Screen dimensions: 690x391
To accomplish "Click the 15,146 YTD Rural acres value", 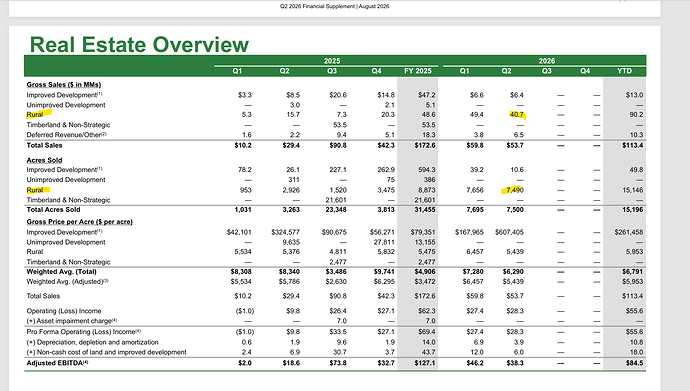I will [632, 190].
